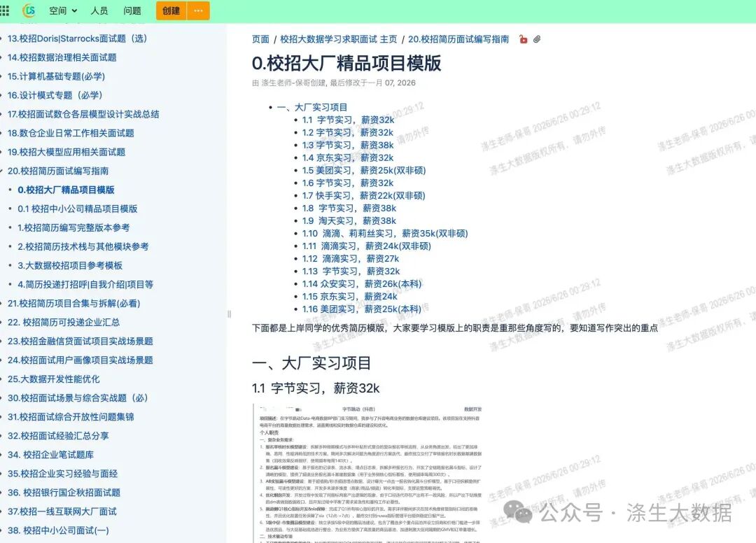Image resolution: width=756 pixels, height=543 pixels.
Task: Jump to 1.4 京东实习，薪资32k
Action: point(348,157)
